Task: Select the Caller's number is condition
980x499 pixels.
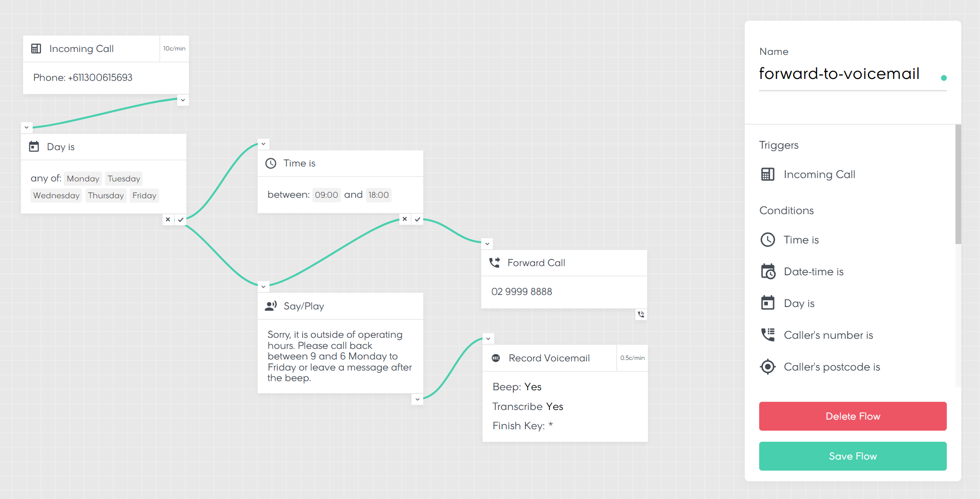Action: 828,335
